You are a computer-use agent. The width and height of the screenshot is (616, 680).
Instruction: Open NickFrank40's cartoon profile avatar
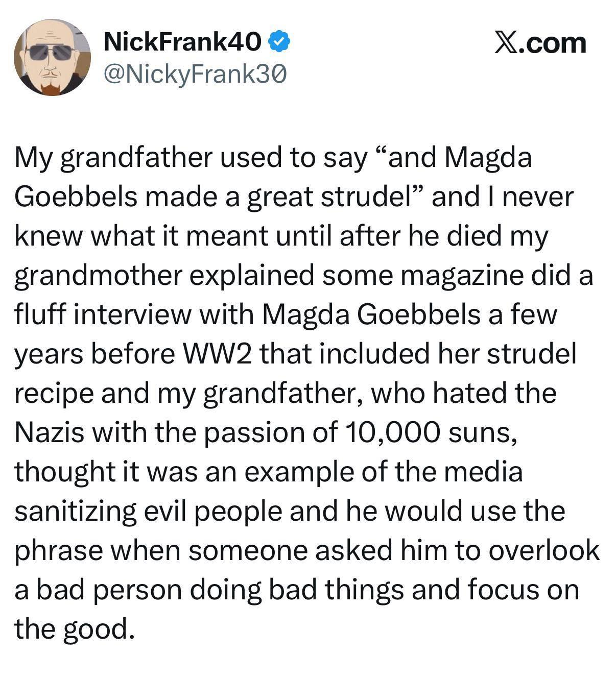coord(52,57)
